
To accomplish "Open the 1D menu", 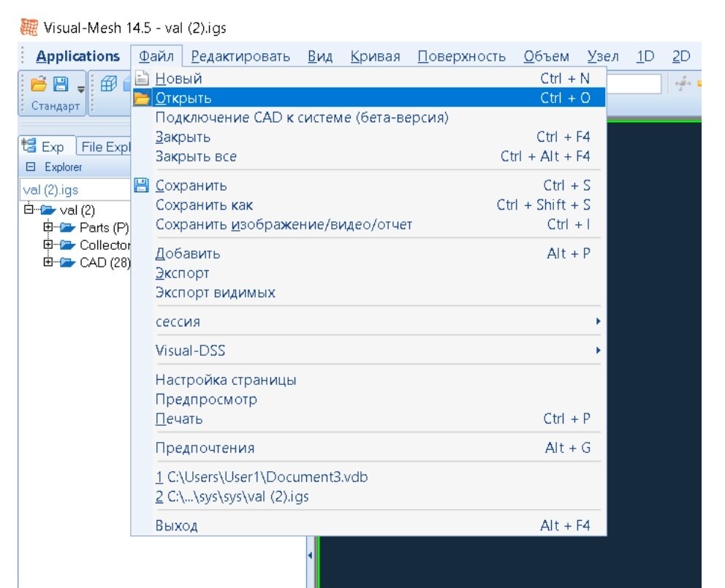I will coord(645,56).
